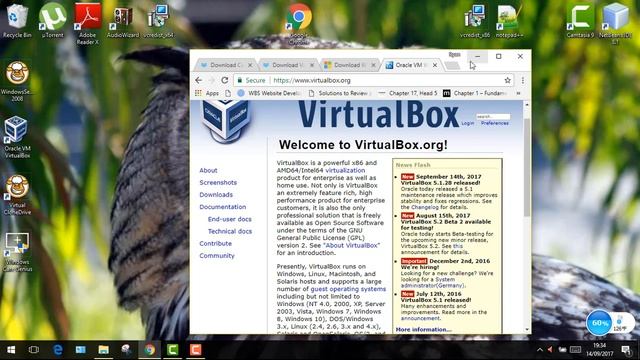Open the Preferences link

coord(495,123)
